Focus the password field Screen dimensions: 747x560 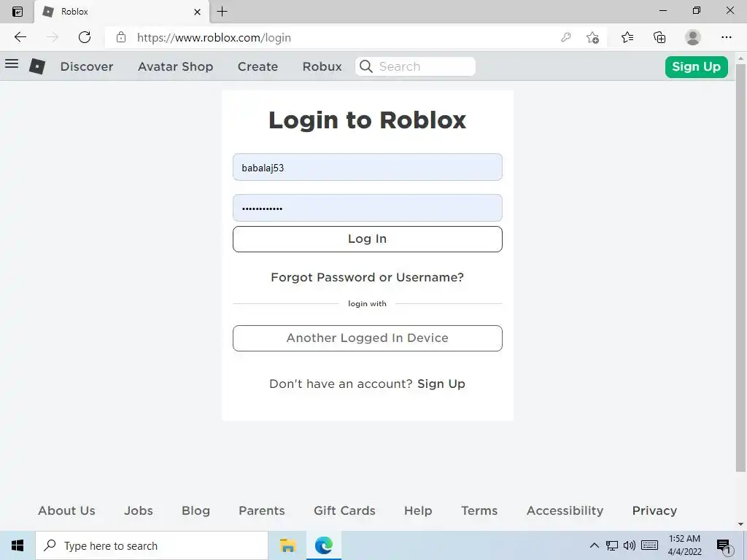pyautogui.click(x=368, y=208)
